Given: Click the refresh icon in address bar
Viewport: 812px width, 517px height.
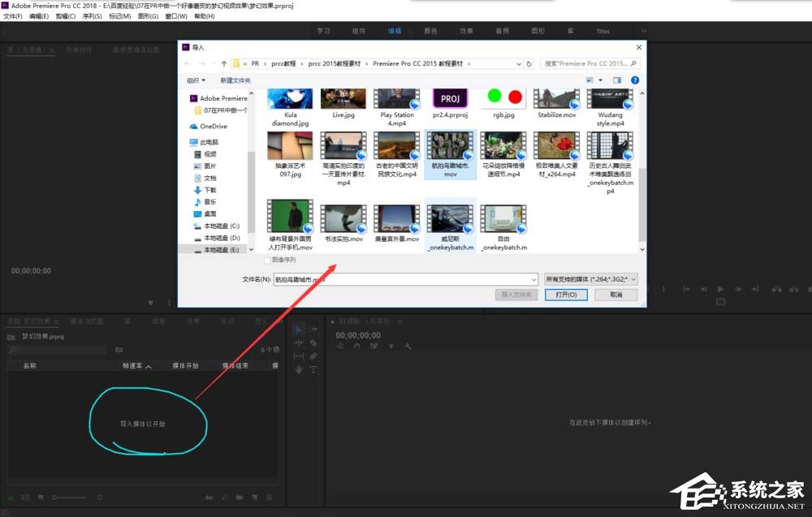Looking at the screenshot, I should [529, 63].
